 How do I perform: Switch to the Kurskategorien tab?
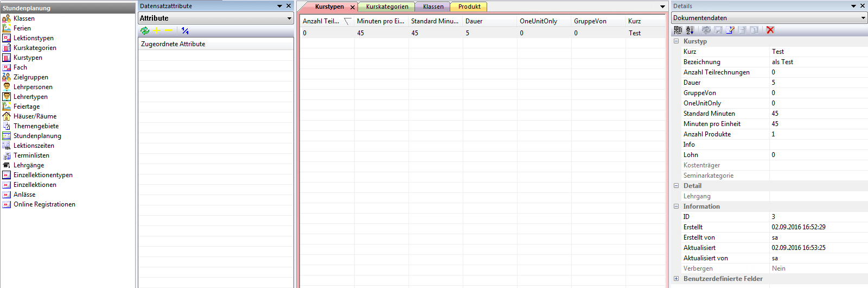(387, 7)
